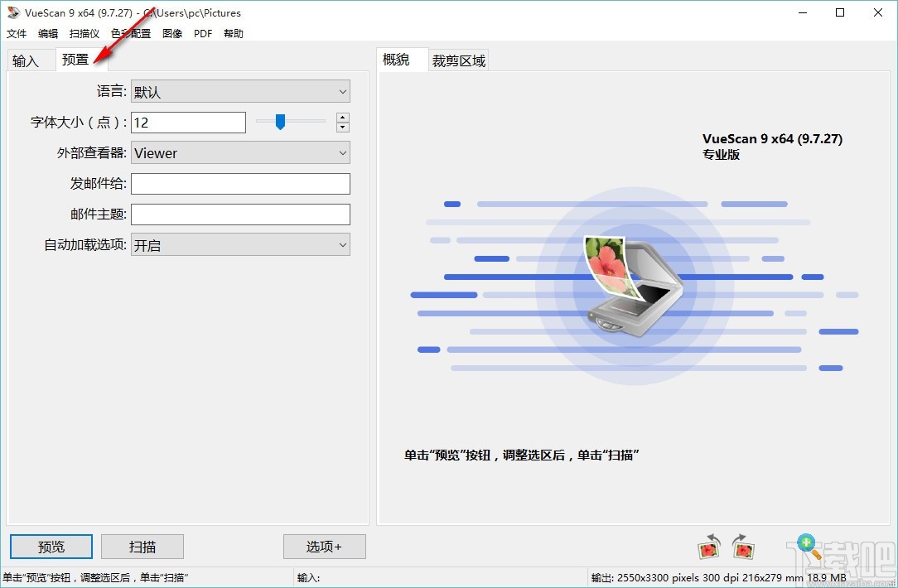Open the 自动加载选项 dropdown set to 开启
898x588 pixels.
click(x=240, y=244)
